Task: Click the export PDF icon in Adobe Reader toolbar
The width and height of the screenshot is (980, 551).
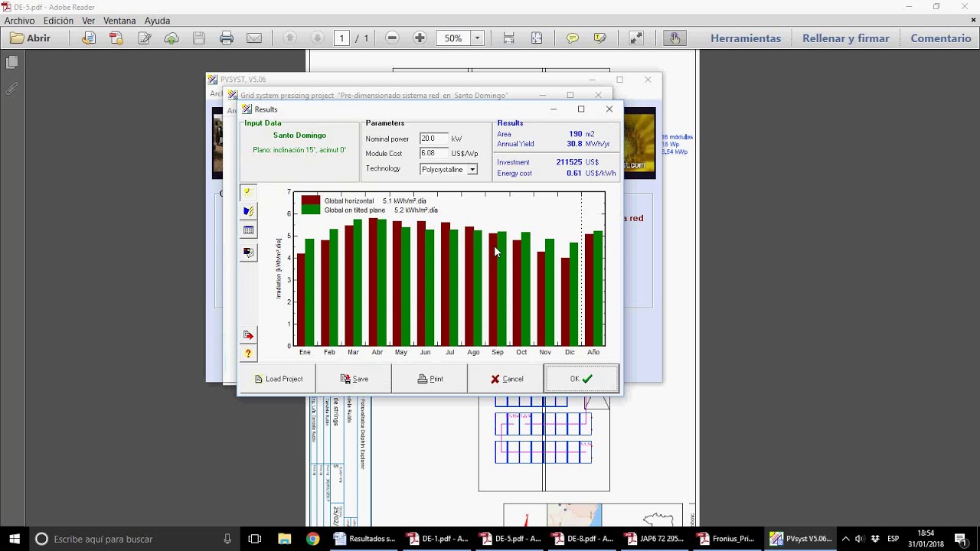Action: pyautogui.click(x=116, y=38)
